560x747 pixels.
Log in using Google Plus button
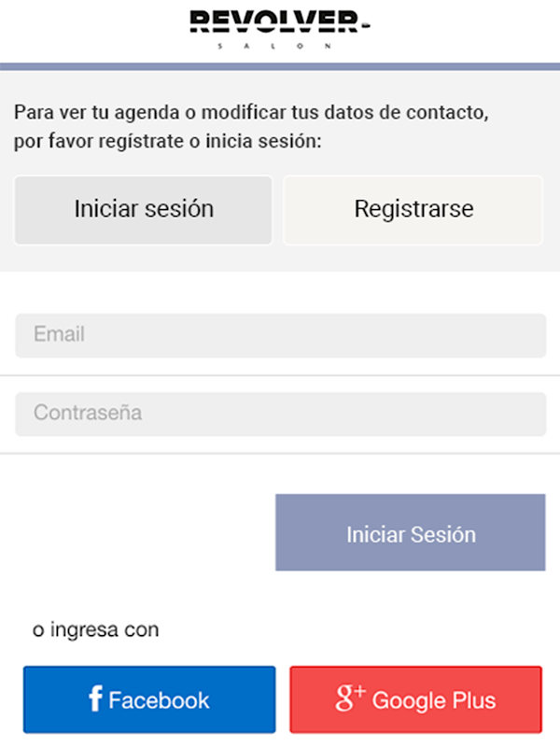pos(415,699)
